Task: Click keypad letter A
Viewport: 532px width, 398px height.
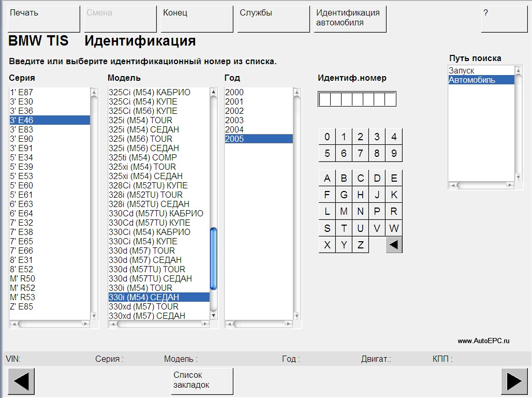Action: [327, 178]
